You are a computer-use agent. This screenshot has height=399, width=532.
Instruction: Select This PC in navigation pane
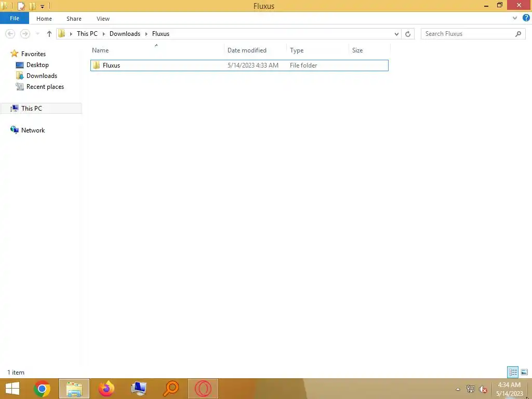pyautogui.click(x=41, y=108)
